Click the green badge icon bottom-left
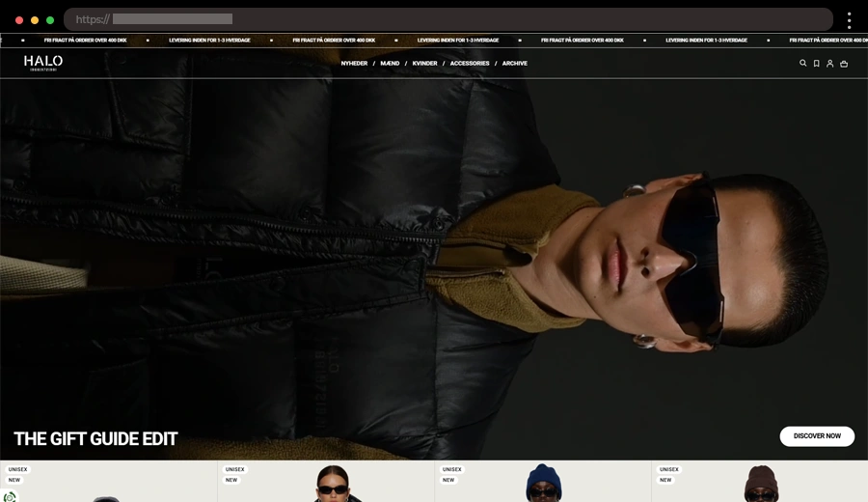The width and height of the screenshot is (868, 502). coord(10,496)
